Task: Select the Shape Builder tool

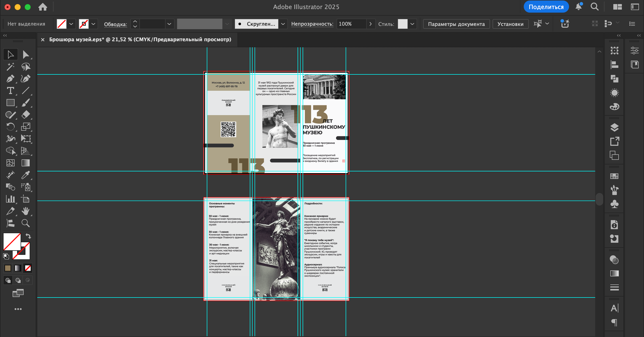Action: pos(10,151)
